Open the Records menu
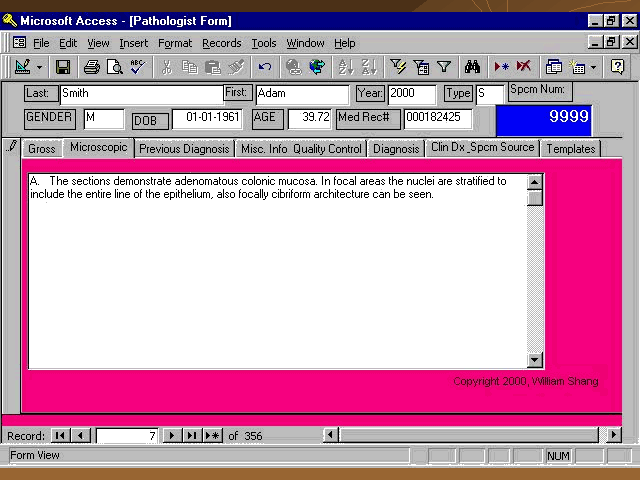Viewport: 640px width, 480px height. point(221,43)
